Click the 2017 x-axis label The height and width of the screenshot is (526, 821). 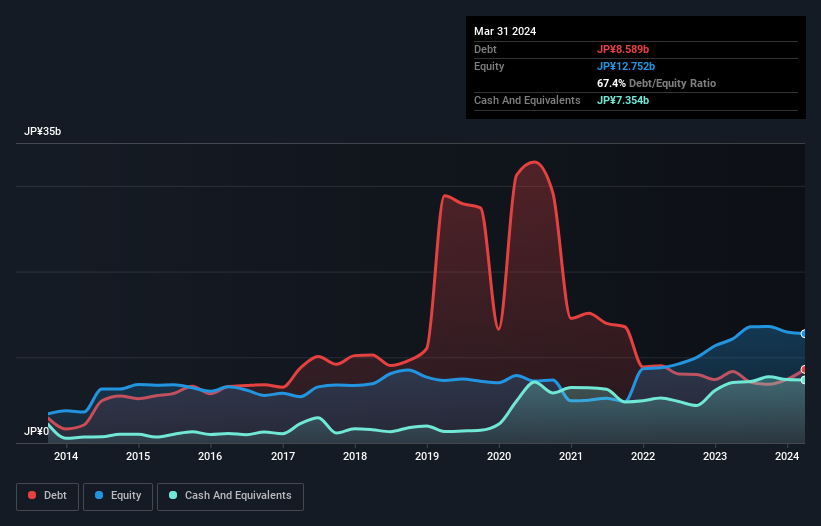pyautogui.click(x=283, y=456)
